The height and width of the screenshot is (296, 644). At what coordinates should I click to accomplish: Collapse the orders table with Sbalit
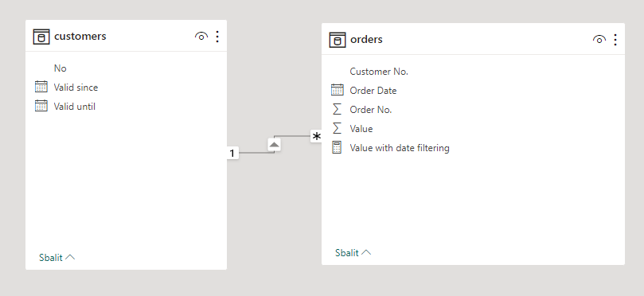353,252
